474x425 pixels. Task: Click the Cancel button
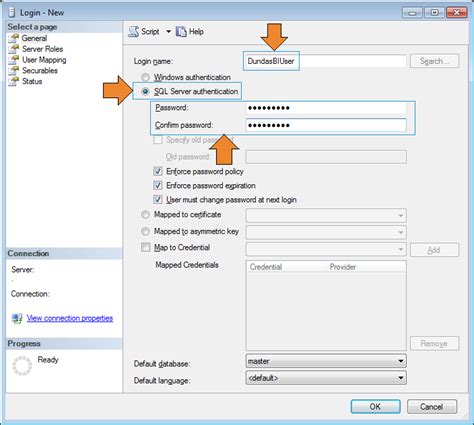point(432,407)
